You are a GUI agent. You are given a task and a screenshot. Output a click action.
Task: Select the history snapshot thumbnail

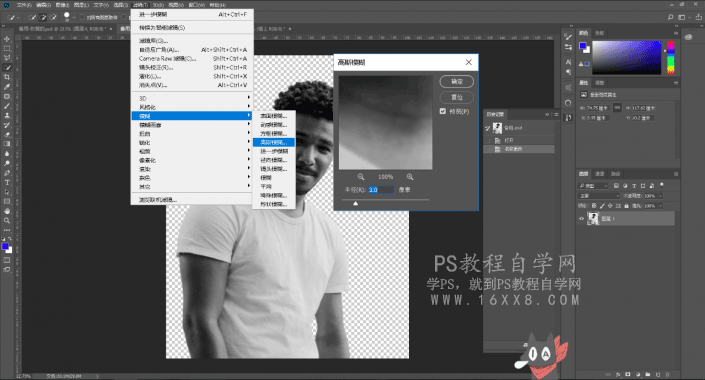(x=497, y=128)
